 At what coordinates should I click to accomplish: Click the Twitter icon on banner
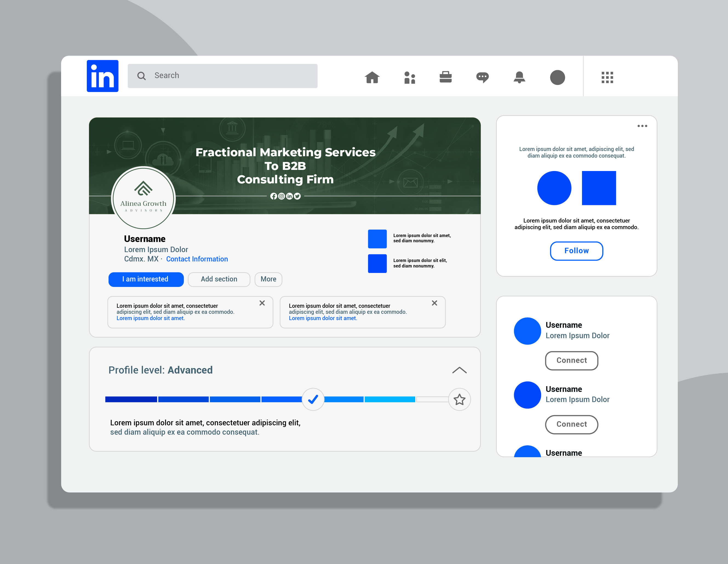tap(297, 196)
